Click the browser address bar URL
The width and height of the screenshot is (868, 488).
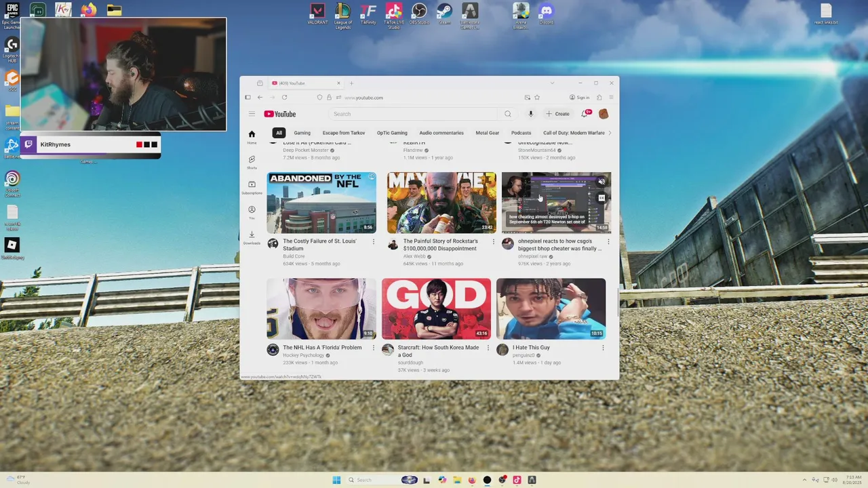pyautogui.click(x=363, y=98)
